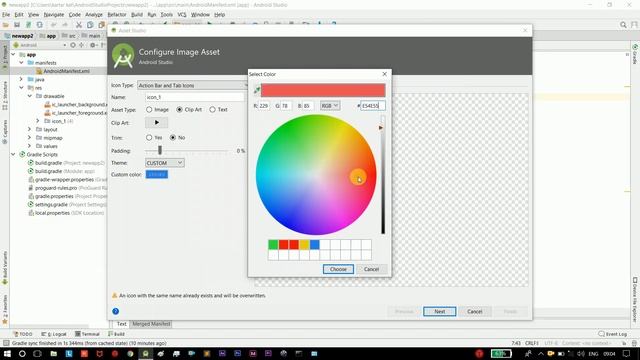Screen dimensions: 640x360
Task: Click Choose in Select Color dialog
Action: [x=338, y=269]
